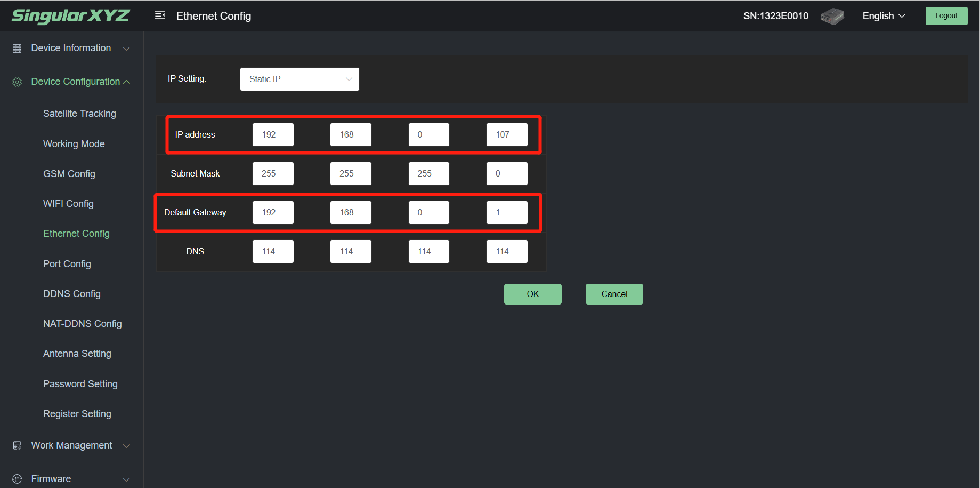Click the Firmware icon in sidebar
Screen dimensions: 980x488
(x=17, y=479)
